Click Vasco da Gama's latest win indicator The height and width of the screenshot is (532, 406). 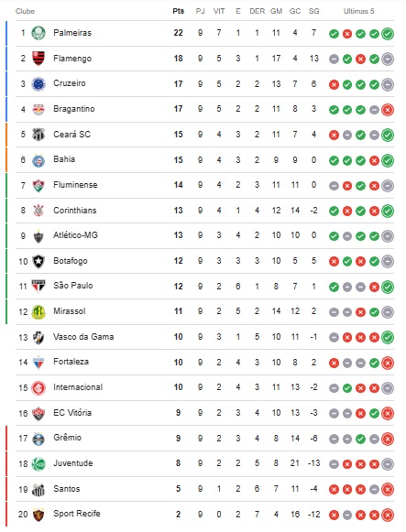[x=388, y=337]
